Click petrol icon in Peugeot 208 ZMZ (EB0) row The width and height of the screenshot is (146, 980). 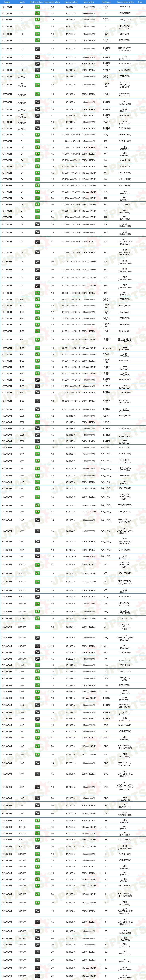tap(37, 665)
